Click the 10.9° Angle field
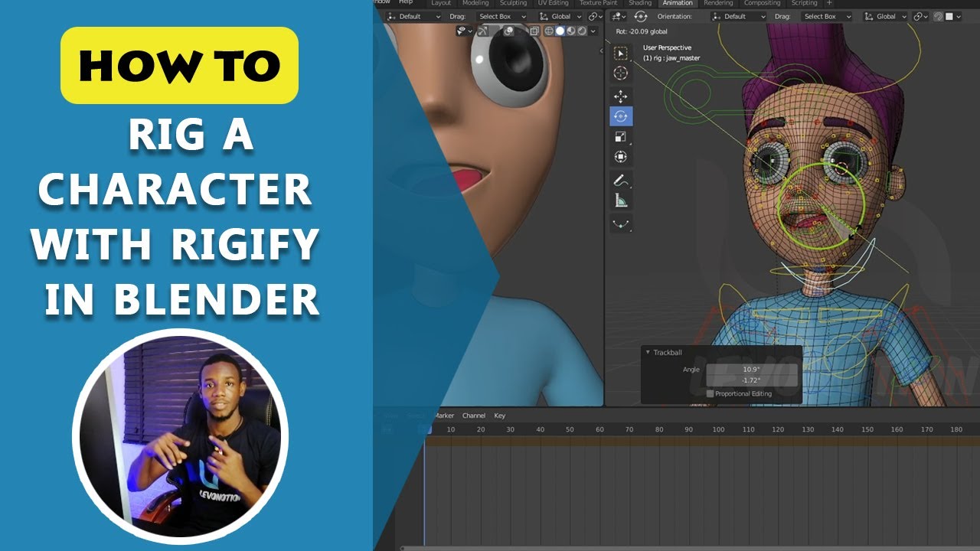This screenshot has height=551, width=980. click(751, 370)
